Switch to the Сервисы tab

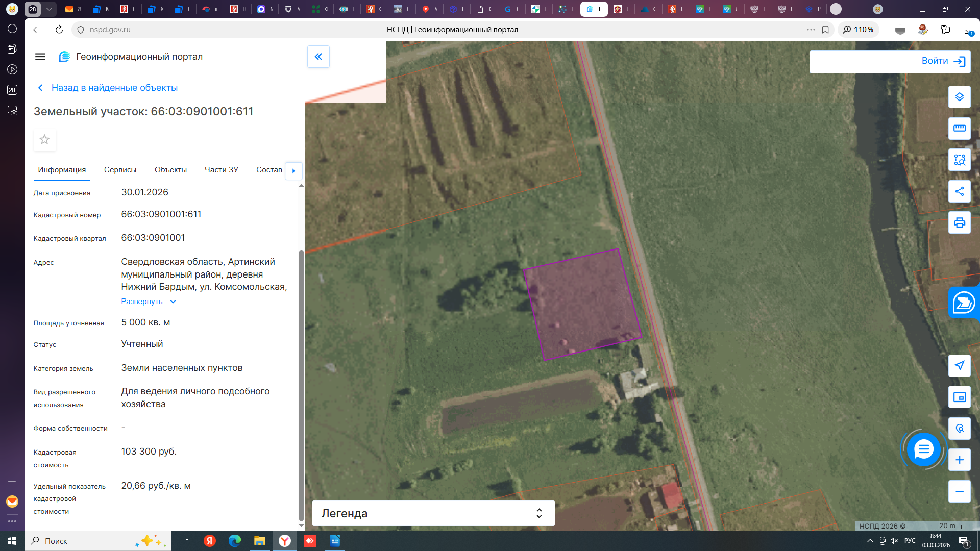(x=120, y=170)
